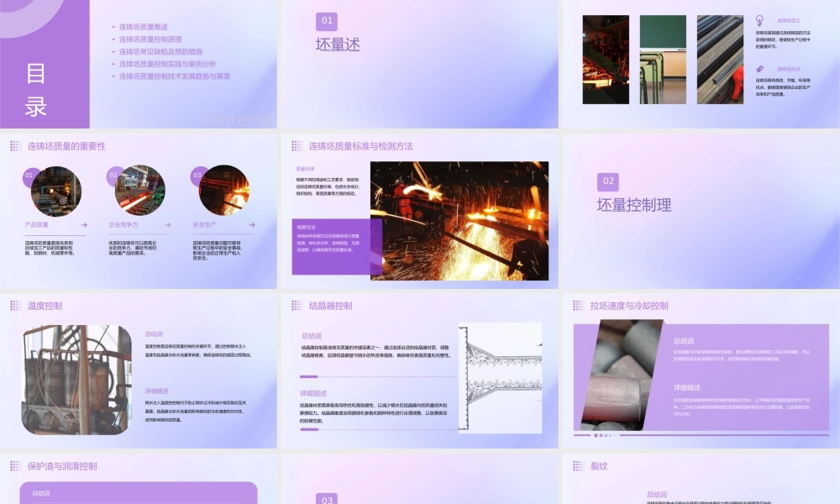Screen dimensions: 840x504
Task: Click the arrow icon next to 企业竞争力
Action: (x=168, y=225)
